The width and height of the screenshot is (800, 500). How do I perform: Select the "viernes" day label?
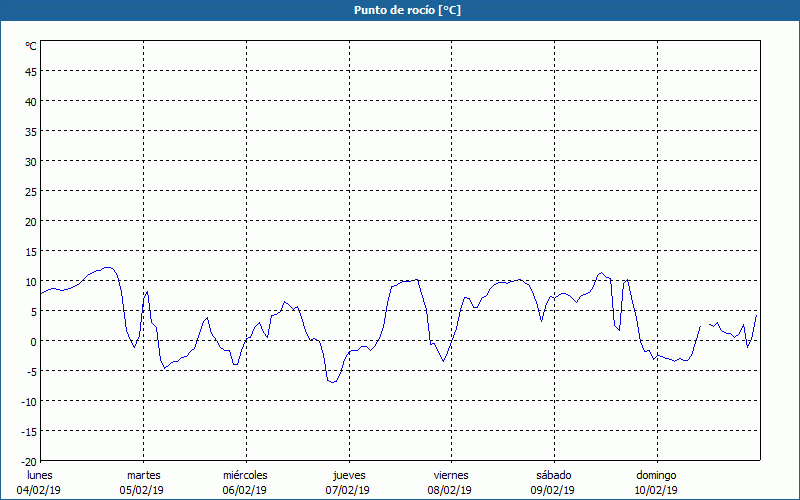pos(450,475)
